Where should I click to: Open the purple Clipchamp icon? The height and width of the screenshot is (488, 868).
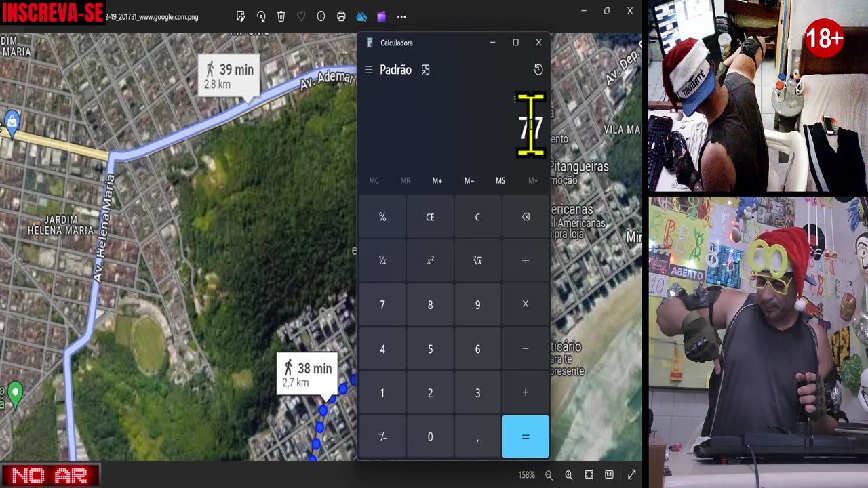pyautogui.click(x=381, y=16)
